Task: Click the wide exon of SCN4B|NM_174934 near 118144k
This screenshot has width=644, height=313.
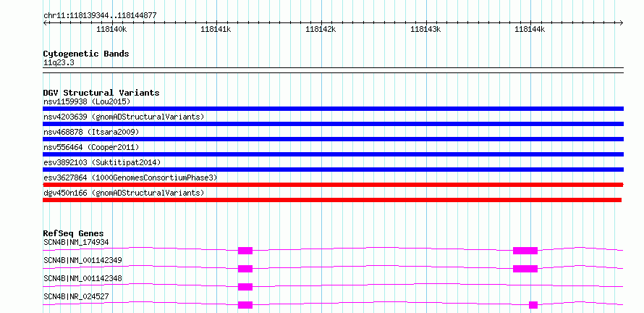Action: [x=525, y=251]
